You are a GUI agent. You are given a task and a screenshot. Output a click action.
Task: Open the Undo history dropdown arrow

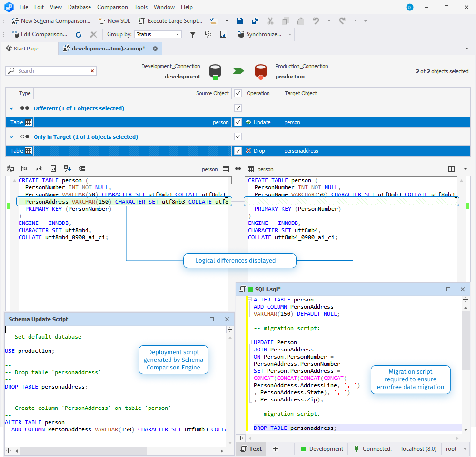click(329, 21)
